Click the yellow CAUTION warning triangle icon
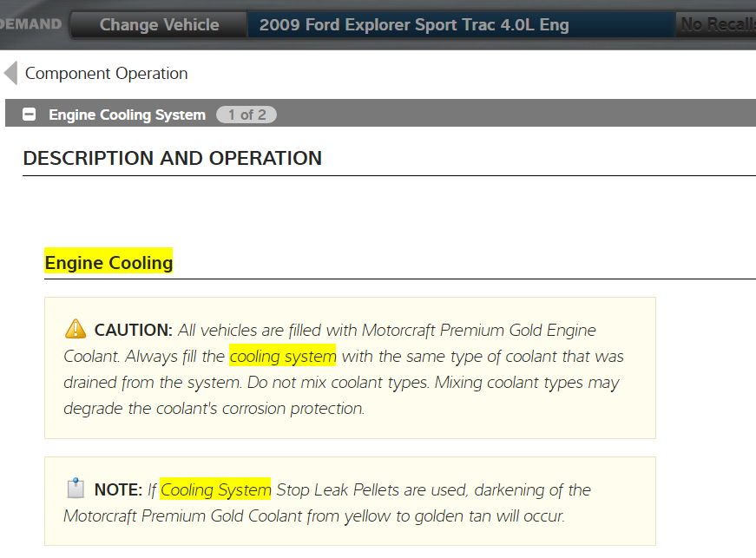Image resolution: width=756 pixels, height=558 pixels. click(x=76, y=330)
